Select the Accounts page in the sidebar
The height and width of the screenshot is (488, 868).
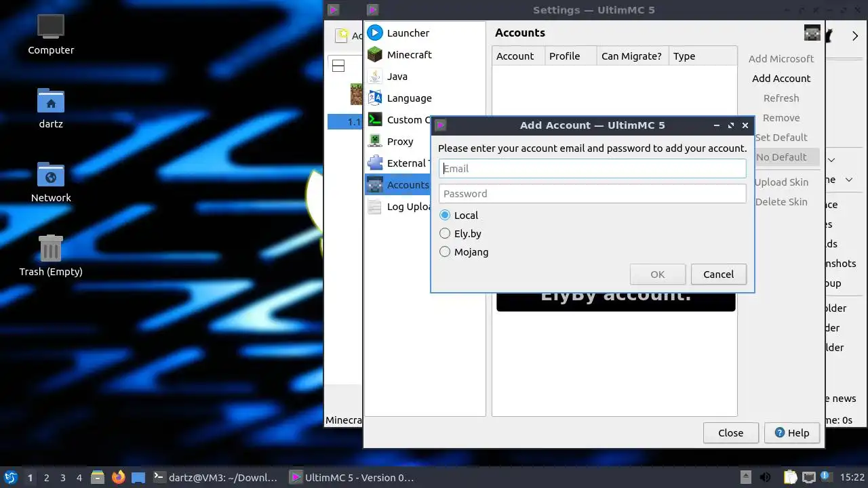398,184
